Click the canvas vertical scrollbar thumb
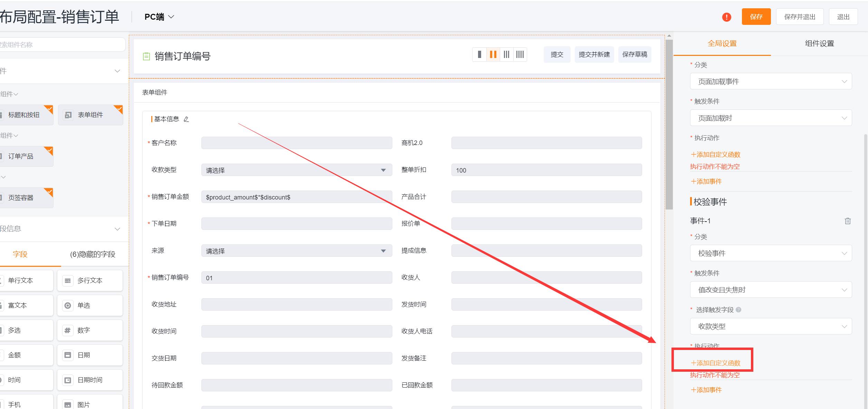Viewport: 868px width, 409px height. [669, 124]
